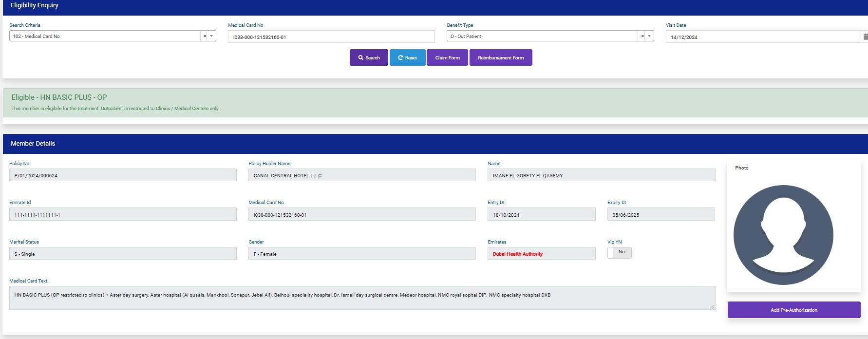Expand the Benefit Type dropdown arrow

click(x=649, y=36)
